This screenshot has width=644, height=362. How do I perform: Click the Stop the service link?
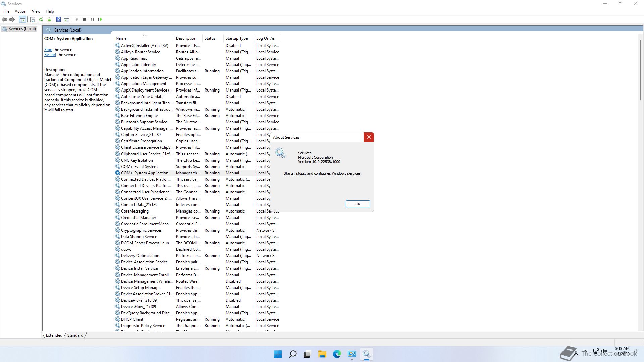point(48,49)
